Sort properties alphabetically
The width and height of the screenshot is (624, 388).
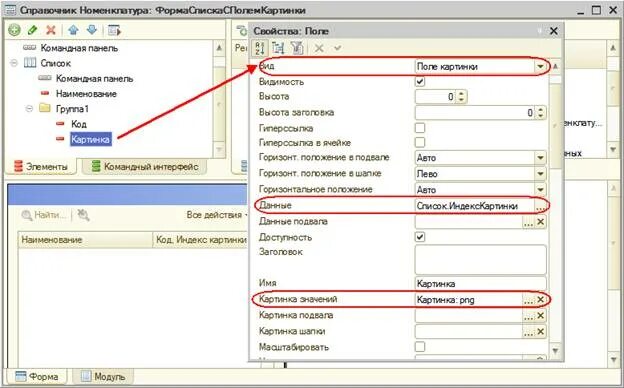pos(260,48)
